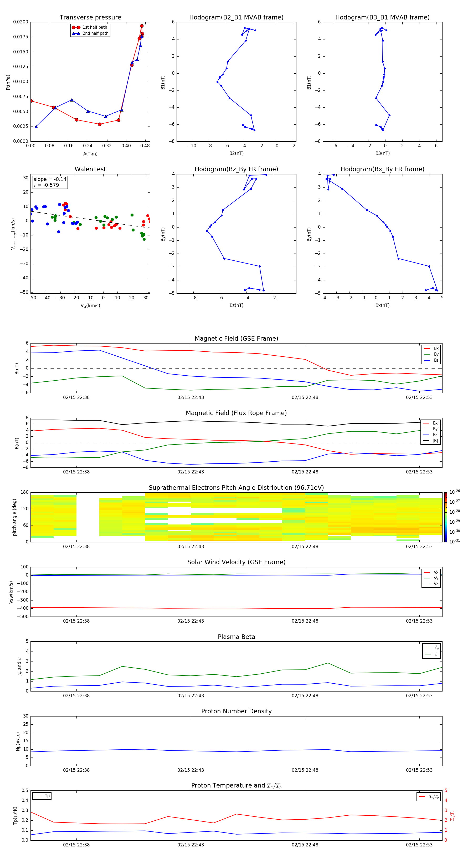Image resolution: width=473 pixels, height=868 pixels.
Task: Select the By legend entry in GSE magnetic field panel
Action: [431, 355]
